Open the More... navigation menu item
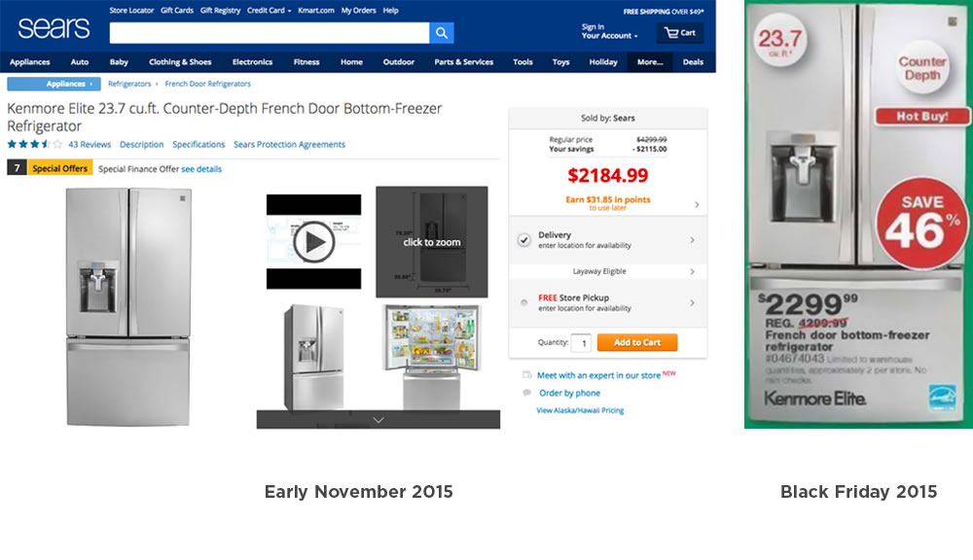The width and height of the screenshot is (973, 560). pyautogui.click(x=650, y=62)
